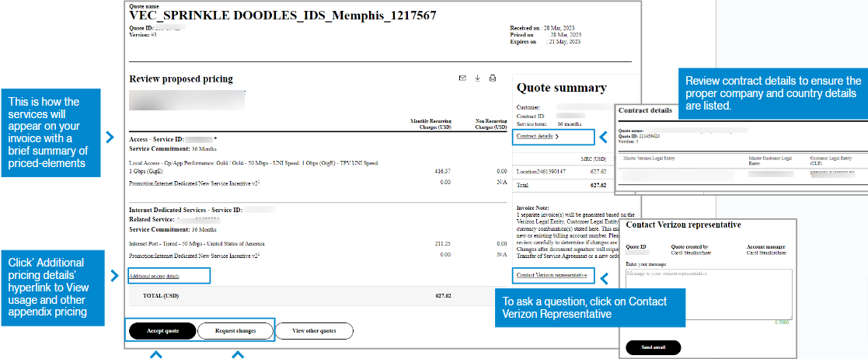Click the blue arrow beside Contact Verizon representative
The height and width of the screenshot is (359, 868).
coord(602,276)
